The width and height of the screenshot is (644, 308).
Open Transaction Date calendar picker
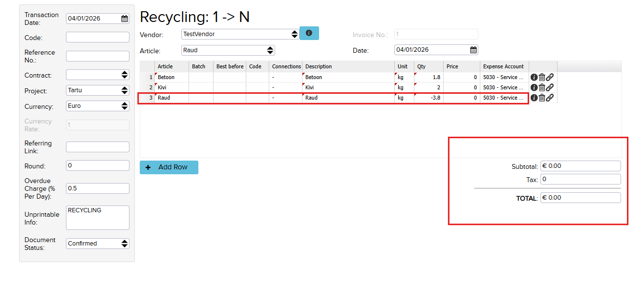pos(125,19)
